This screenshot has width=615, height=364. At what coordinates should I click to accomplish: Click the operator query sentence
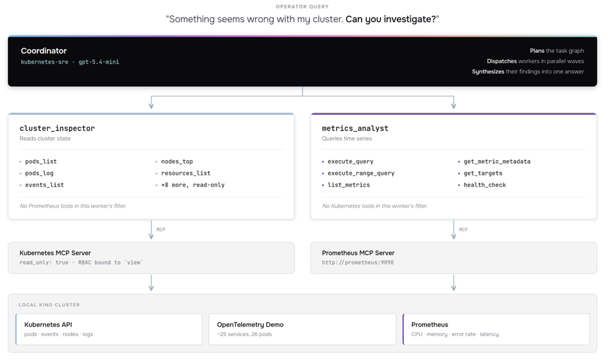303,19
